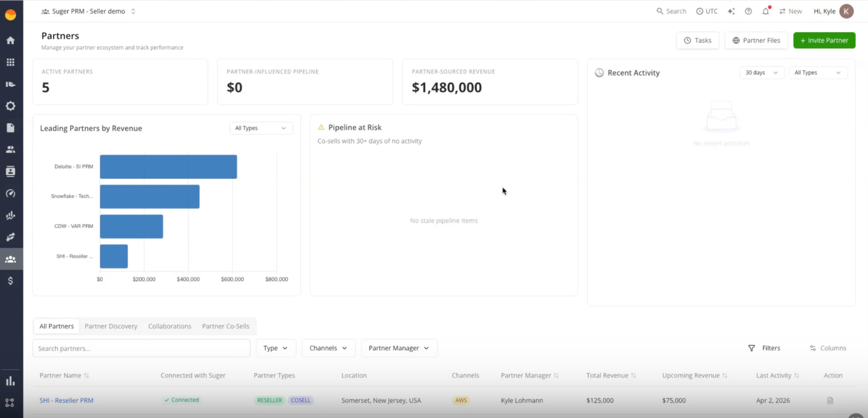868x418 pixels.
Task: Click the New button in header
Action: 790,11
